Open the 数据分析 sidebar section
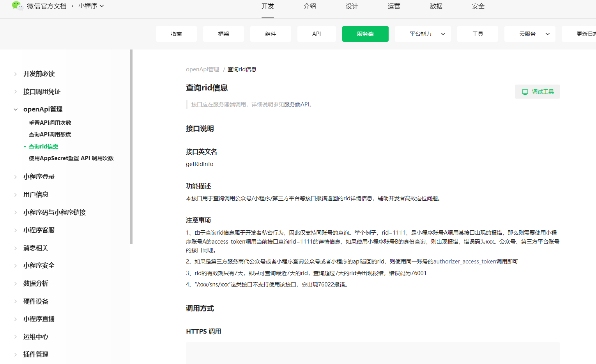Screen dimensions: 596x364 [x=36, y=284]
